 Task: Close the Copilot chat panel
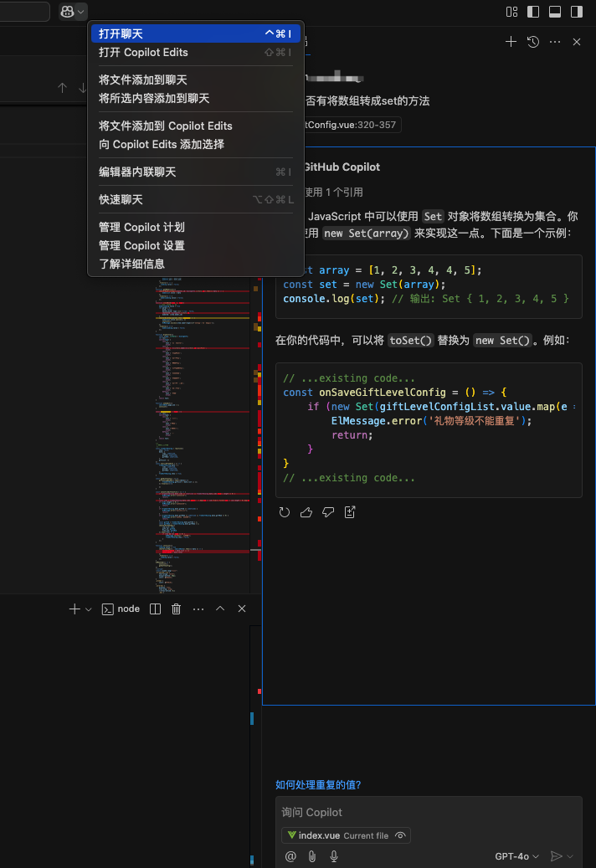pyautogui.click(x=577, y=42)
